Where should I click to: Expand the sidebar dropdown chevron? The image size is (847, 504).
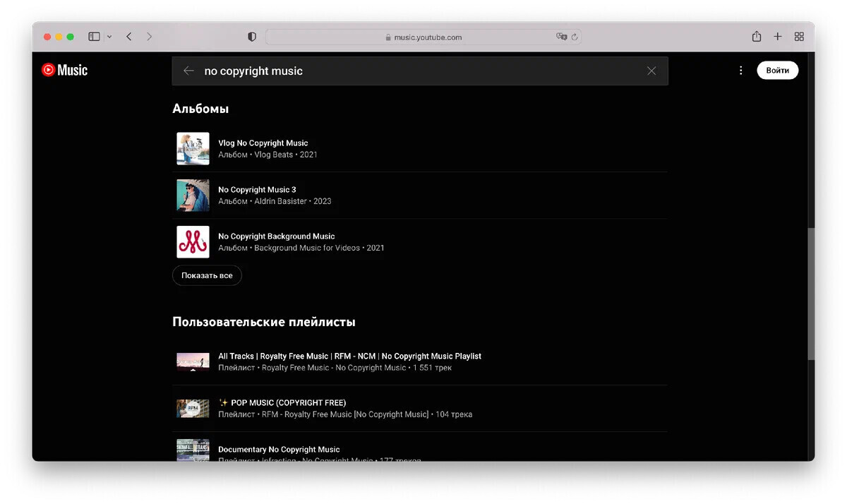click(109, 37)
